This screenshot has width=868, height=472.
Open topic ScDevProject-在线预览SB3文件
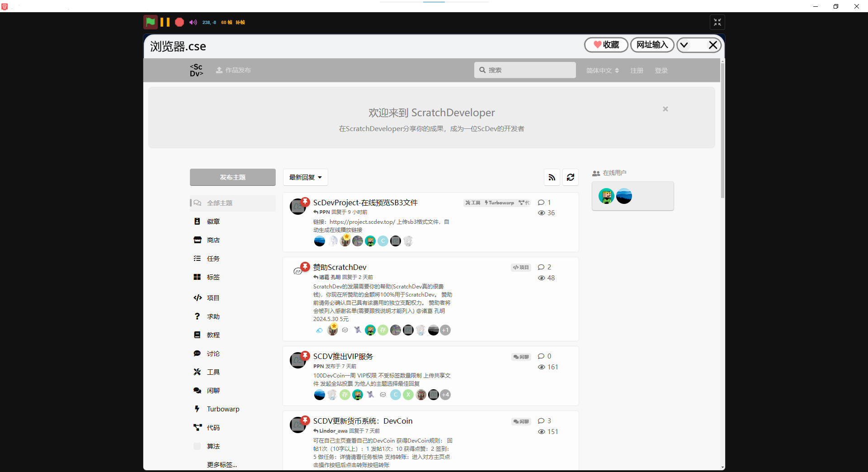[365, 203]
